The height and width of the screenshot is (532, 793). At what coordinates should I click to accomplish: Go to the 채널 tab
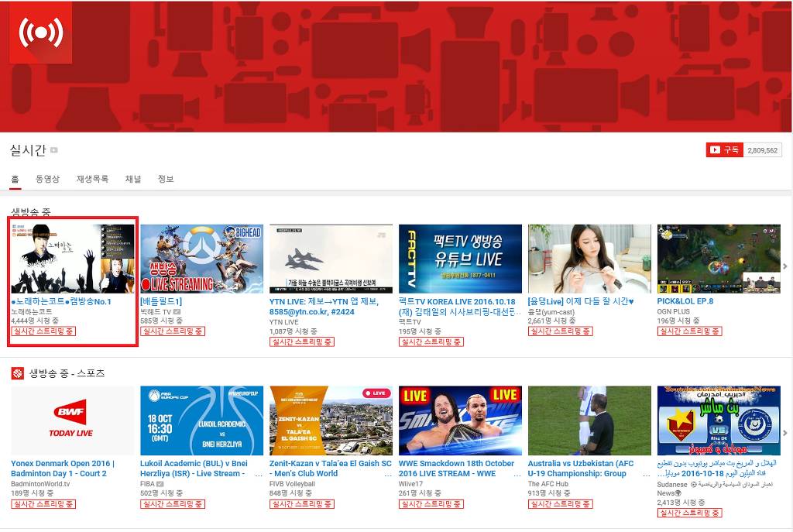133,179
